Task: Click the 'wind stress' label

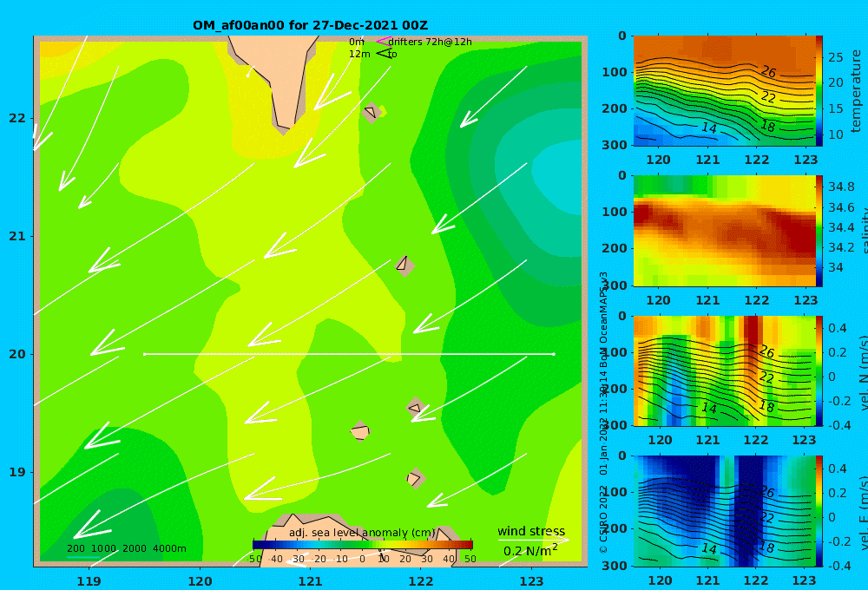Action: (531, 531)
